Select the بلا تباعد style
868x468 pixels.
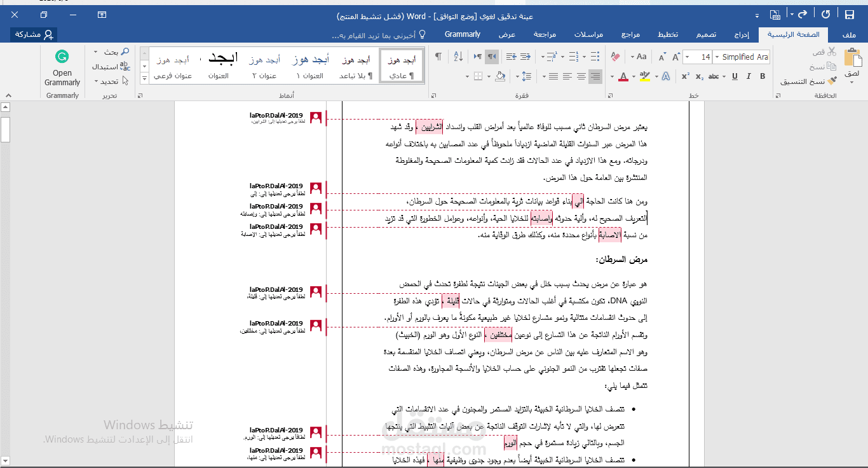click(356, 66)
